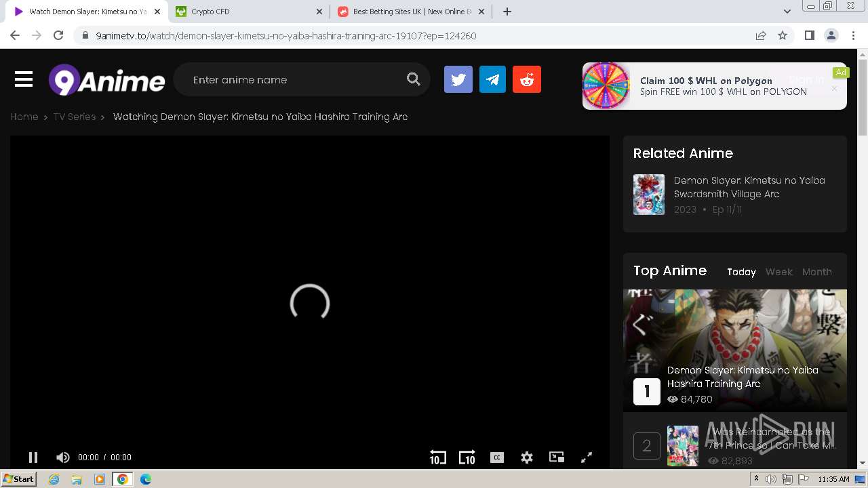The image size is (868, 488).
Task: Open the system tray volume control
Action: (771, 479)
